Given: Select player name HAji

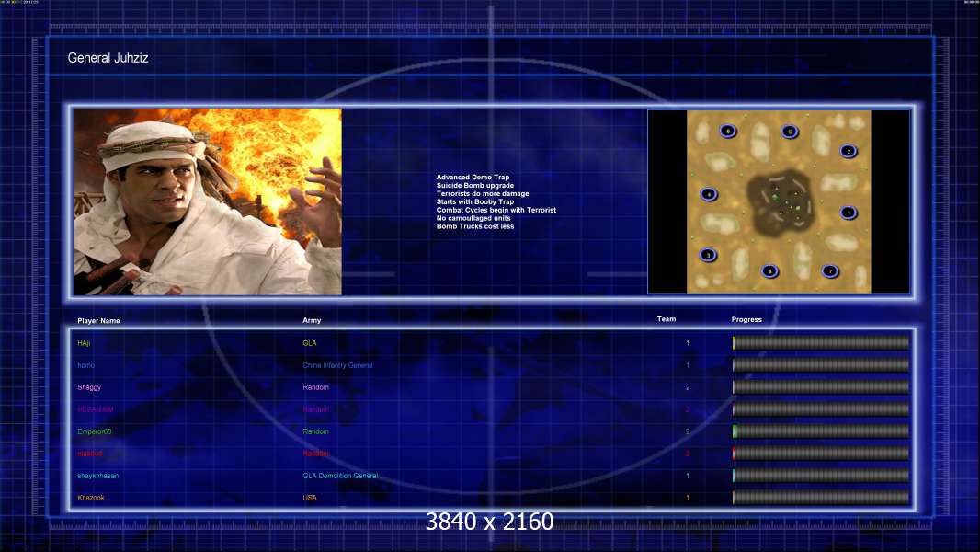Looking at the screenshot, I should pos(84,343).
